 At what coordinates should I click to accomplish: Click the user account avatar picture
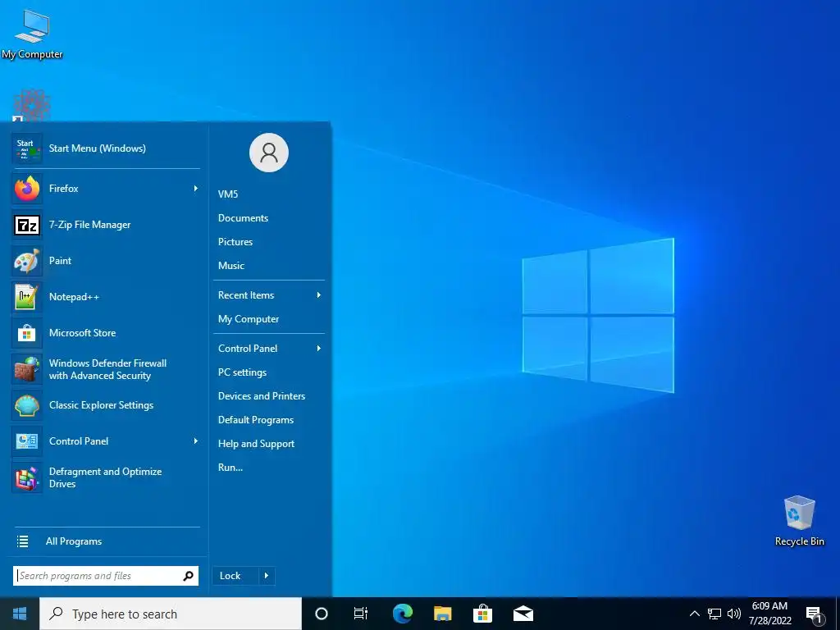[x=269, y=153]
